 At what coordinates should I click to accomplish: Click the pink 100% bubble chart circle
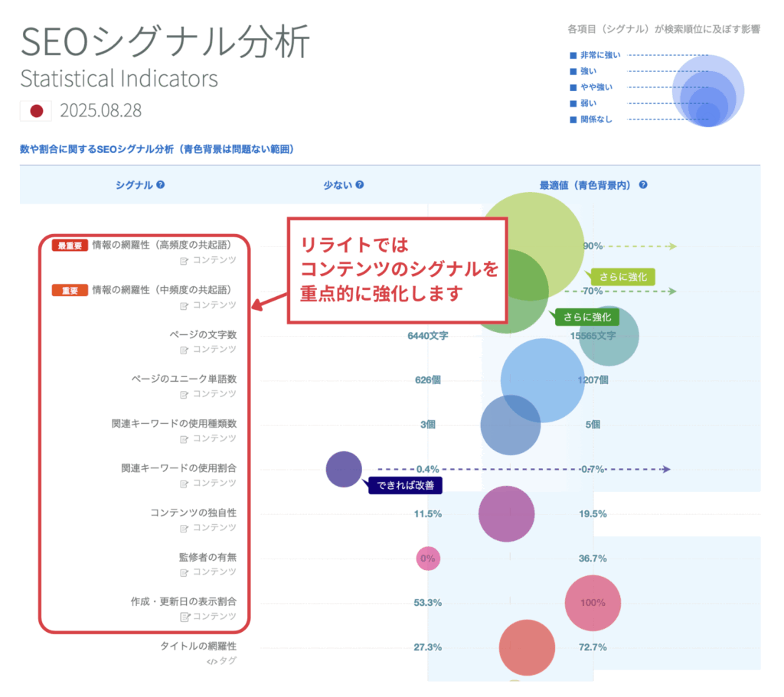click(592, 603)
